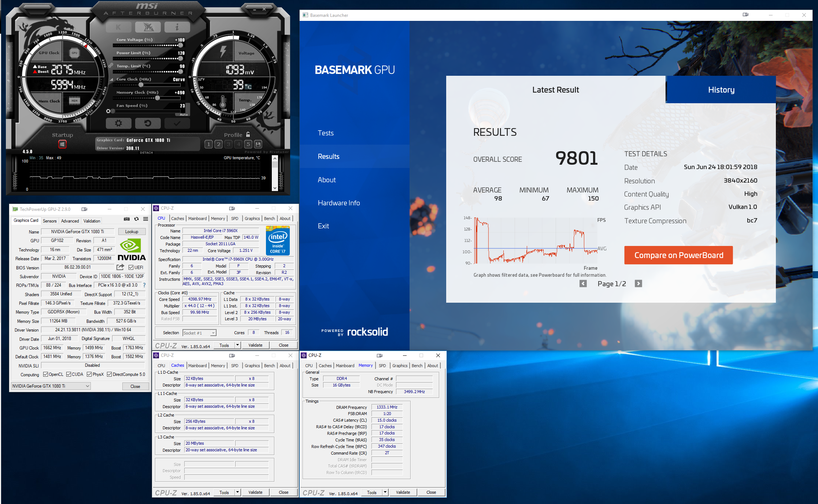Toggle Afterburner apply at Windows startup icon
The image size is (818, 504).
click(x=62, y=144)
